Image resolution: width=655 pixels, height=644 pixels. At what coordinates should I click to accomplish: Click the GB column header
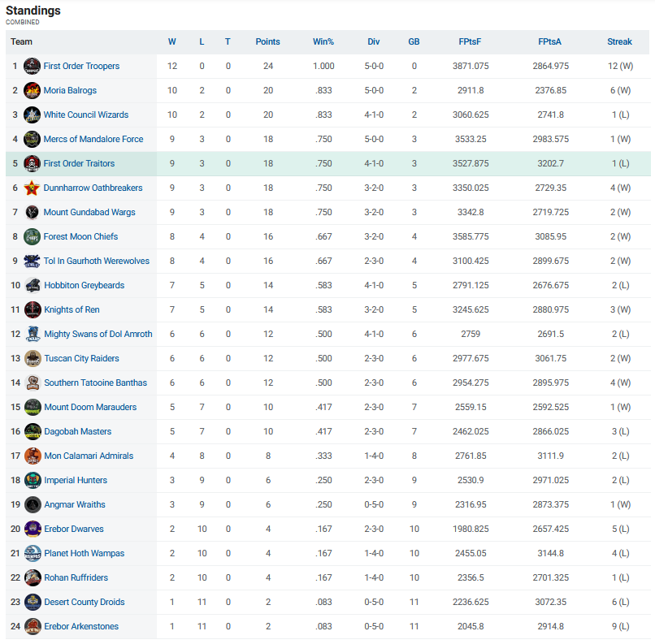pos(414,41)
